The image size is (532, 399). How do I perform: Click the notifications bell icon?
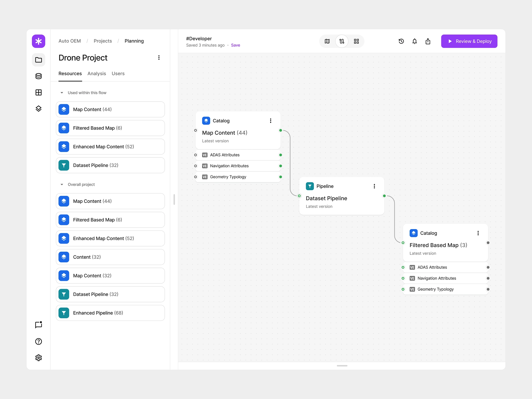click(415, 41)
